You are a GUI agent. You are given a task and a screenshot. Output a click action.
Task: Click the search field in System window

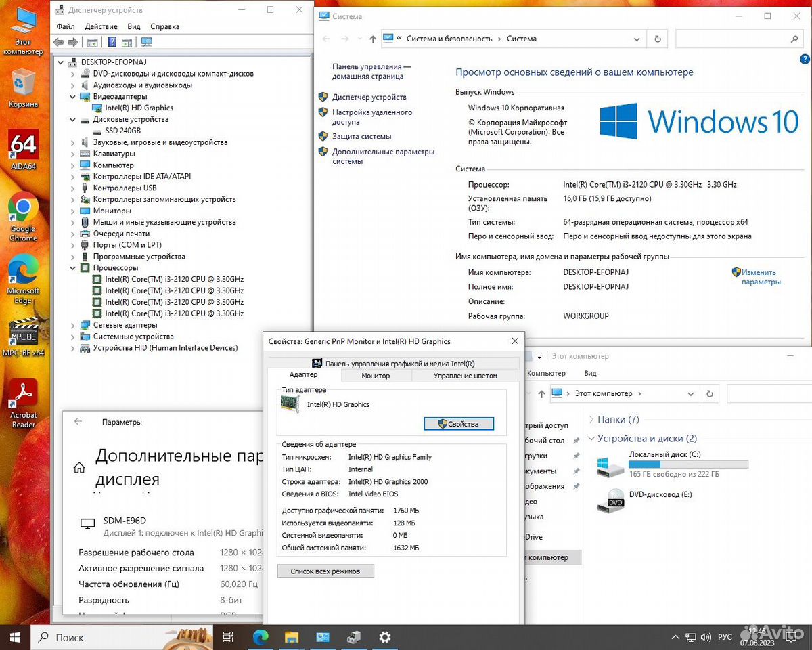click(x=740, y=39)
